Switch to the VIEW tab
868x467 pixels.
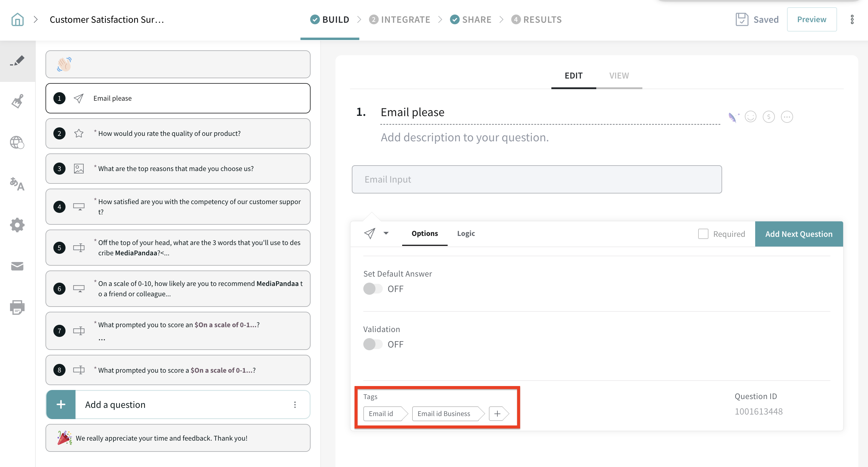pyautogui.click(x=619, y=76)
